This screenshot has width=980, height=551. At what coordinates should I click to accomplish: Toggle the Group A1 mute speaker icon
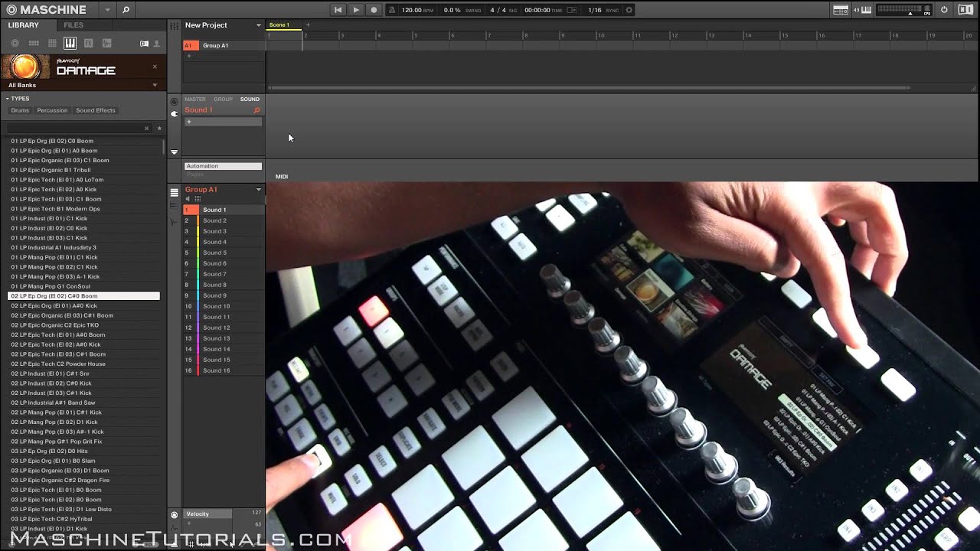(x=188, y=199)
